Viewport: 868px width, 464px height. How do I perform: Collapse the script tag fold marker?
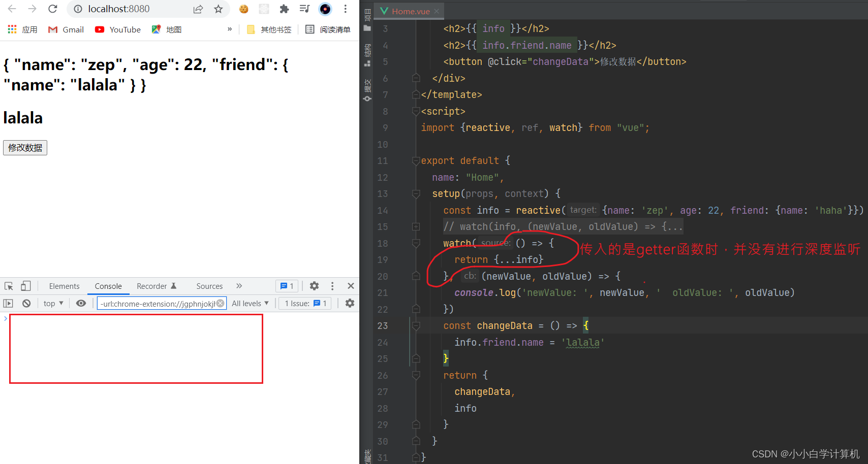point(416,111)
